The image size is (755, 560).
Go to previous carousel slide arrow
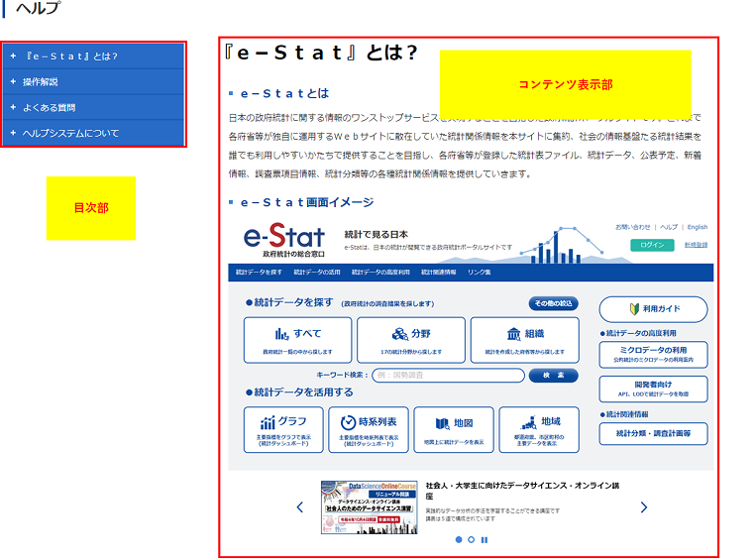300,507
